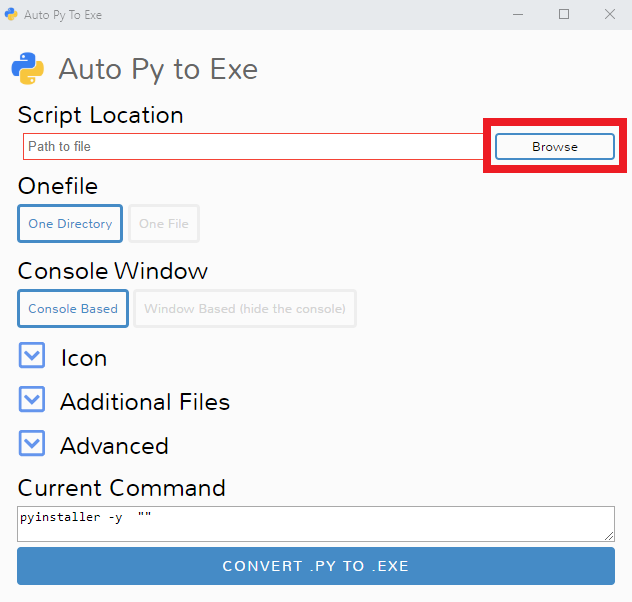Select the One Directory option
Viewport: 632px width, 602px height.
pyautogui.click(x=70, y=224)
